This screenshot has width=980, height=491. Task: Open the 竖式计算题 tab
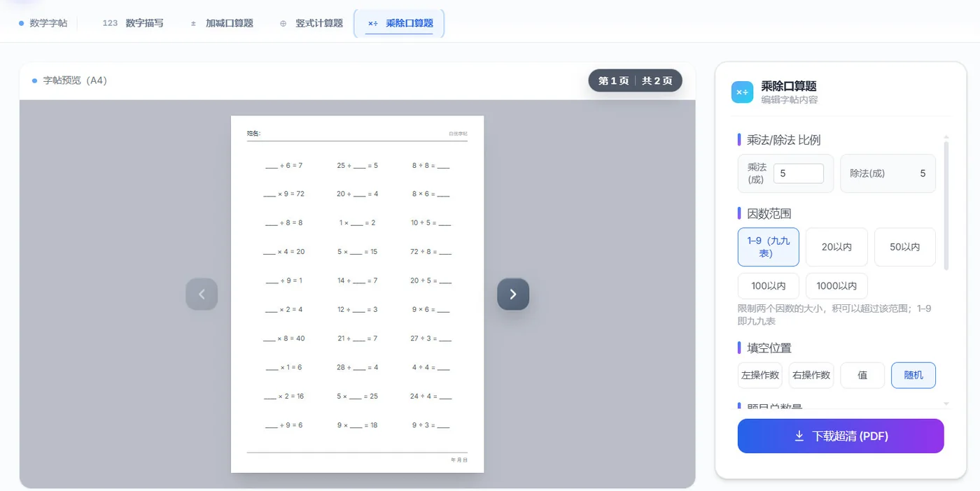click(x=311, y=23)
